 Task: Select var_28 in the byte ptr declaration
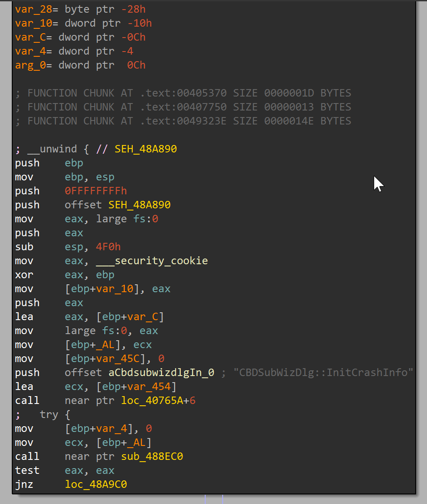30,9
